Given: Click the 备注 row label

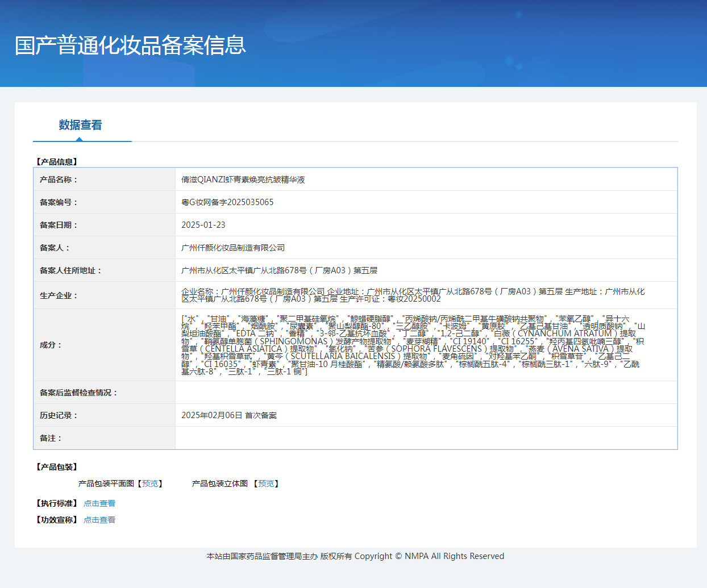Looking at the screenshot, I should tap(51, 438).
